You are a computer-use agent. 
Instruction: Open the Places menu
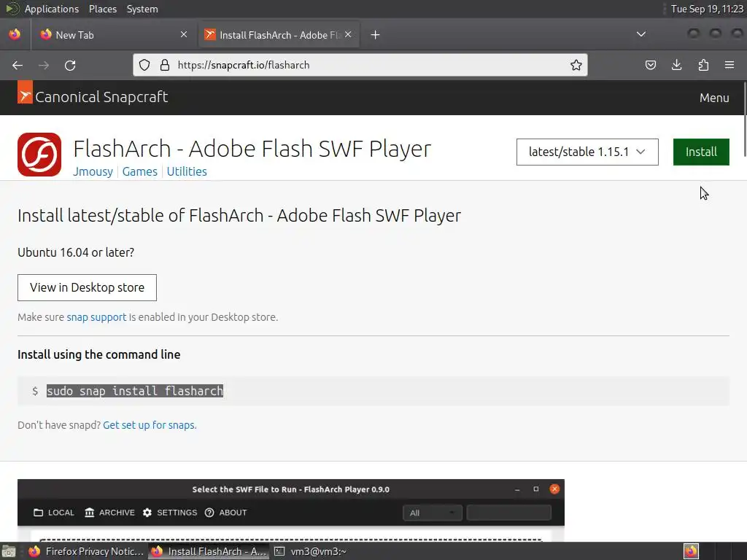tap(103, 9)
